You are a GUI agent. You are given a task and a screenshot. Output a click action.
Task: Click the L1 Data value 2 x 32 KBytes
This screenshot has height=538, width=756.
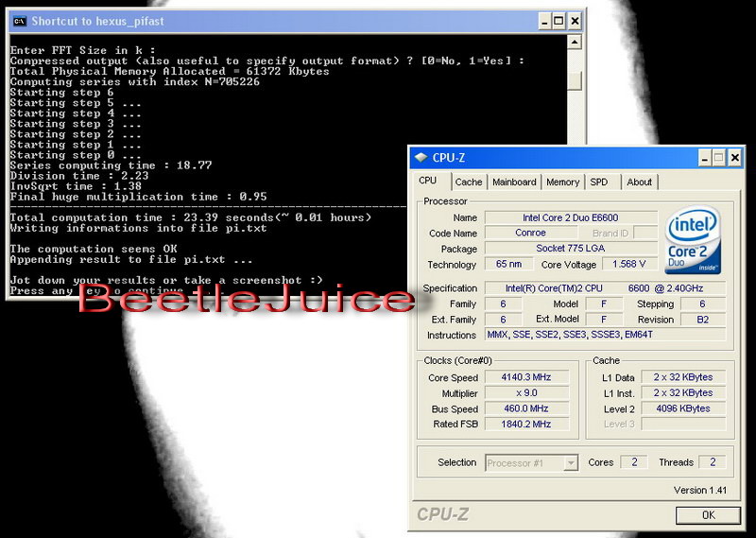tap(683, 377)
